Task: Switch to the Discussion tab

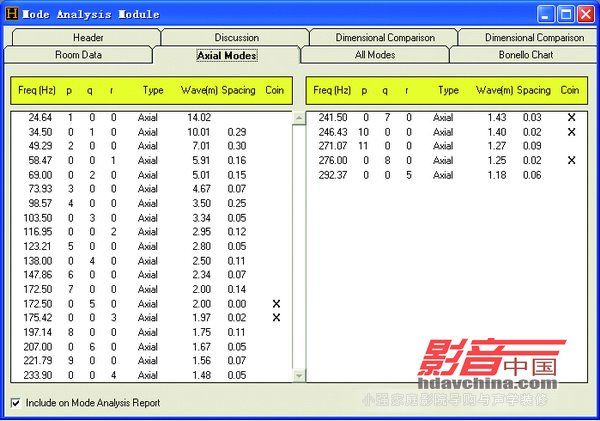Action: [x=236, y=38]
